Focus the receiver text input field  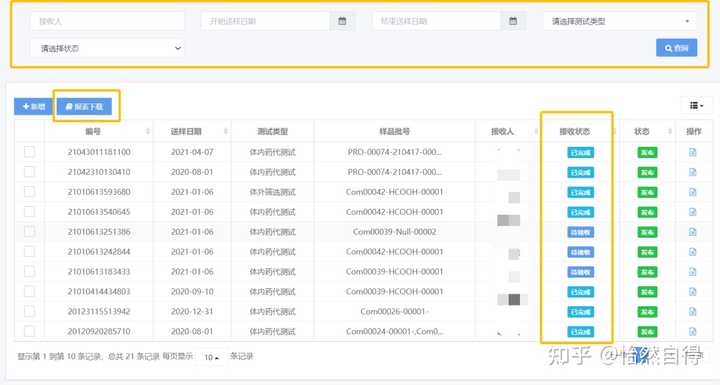(107, 21)
